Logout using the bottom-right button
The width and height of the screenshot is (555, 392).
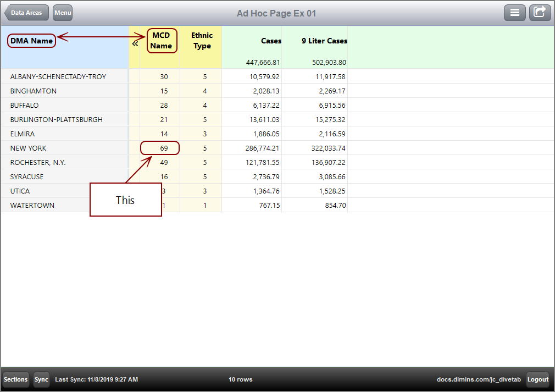pos(537,379)
